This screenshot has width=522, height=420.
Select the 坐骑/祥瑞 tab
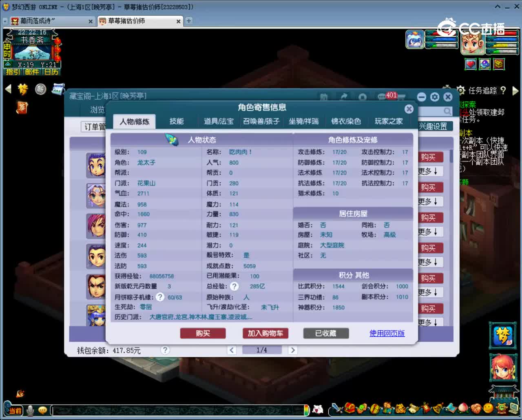[x=304, y=122]
